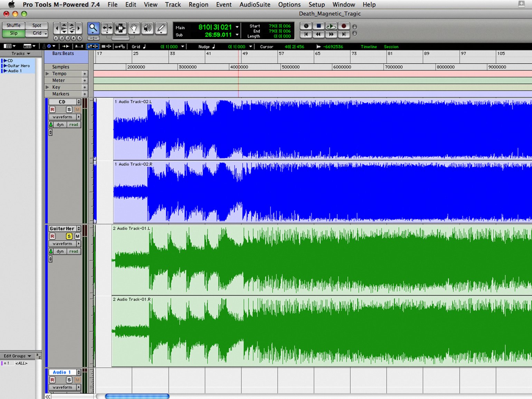Viewport: 532px width, 399px height.
Task: Select the Scrubber speaker tool
Action: 148,28
